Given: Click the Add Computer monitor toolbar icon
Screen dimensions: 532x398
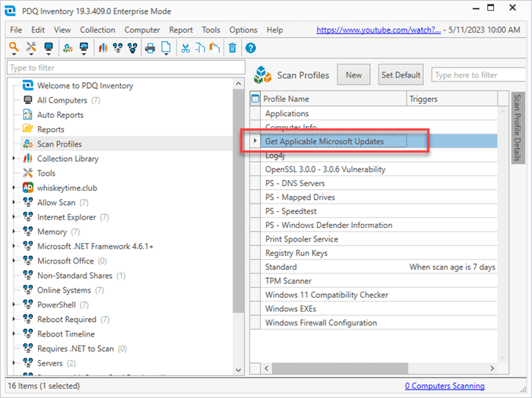Looking at the screenshot, I should coord(49,47).
